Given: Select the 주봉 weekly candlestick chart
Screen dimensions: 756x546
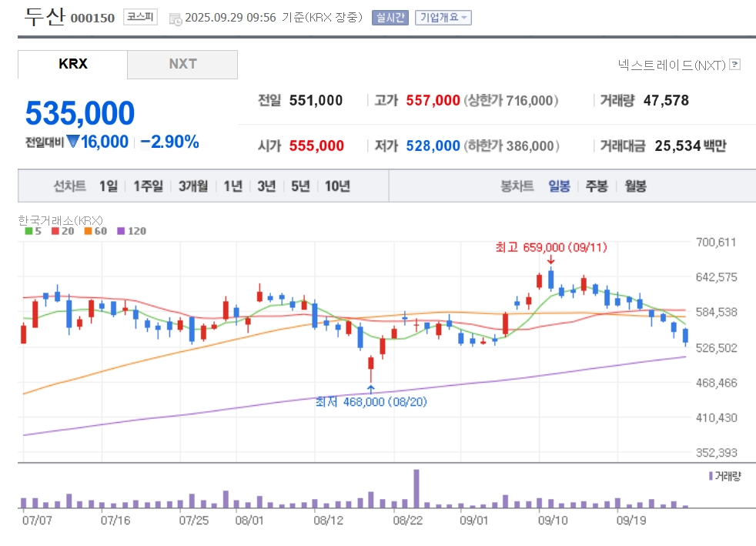Looking at the screenshot, I should pyautogui.click(x=597, y=186).
